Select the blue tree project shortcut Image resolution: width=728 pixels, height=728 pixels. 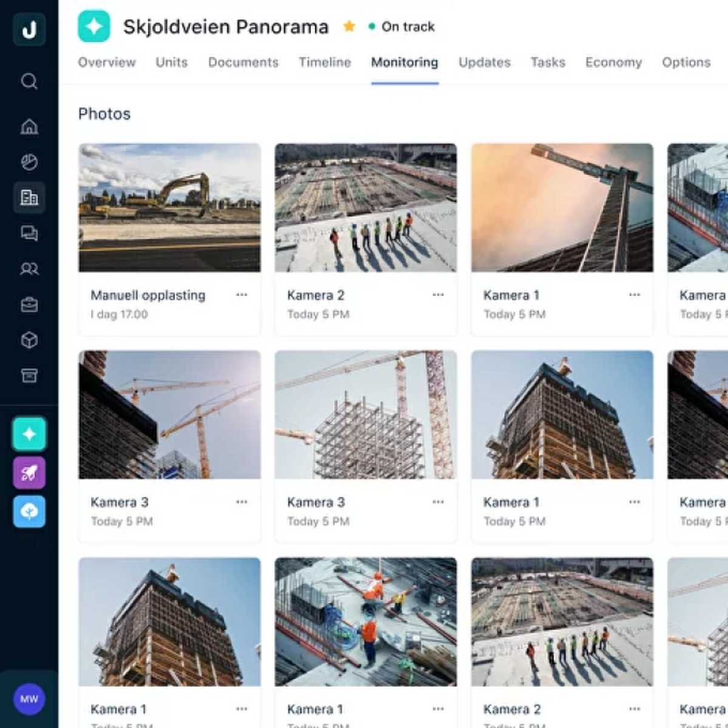pos(29,511)
